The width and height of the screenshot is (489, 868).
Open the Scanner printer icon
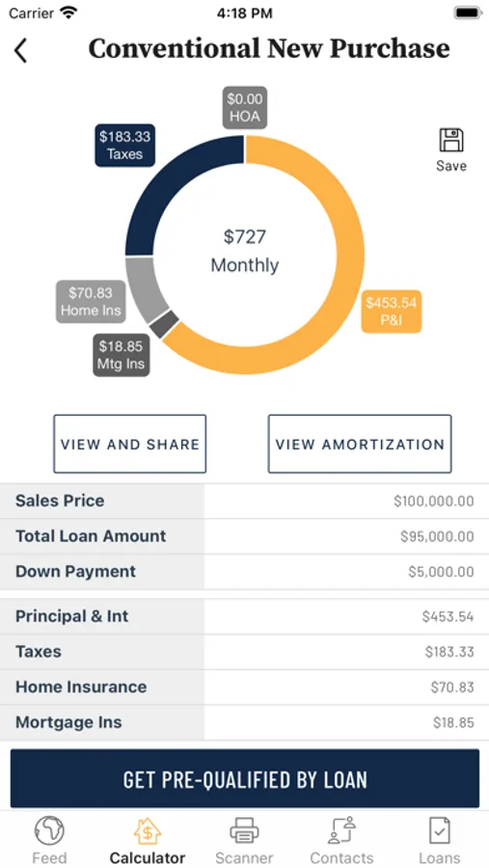tap(244, 831)
